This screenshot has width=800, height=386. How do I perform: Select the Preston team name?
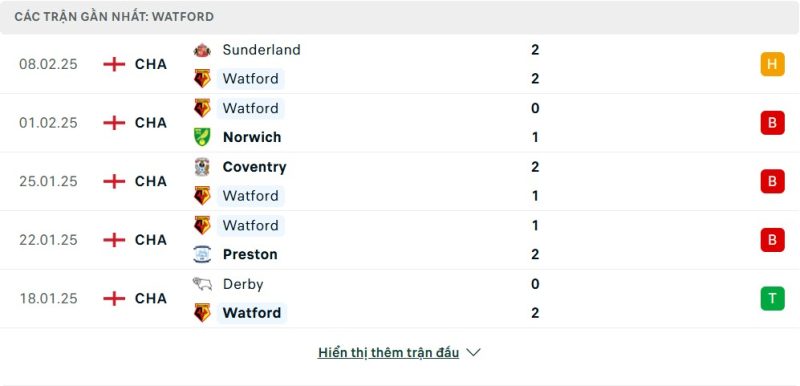250,254
